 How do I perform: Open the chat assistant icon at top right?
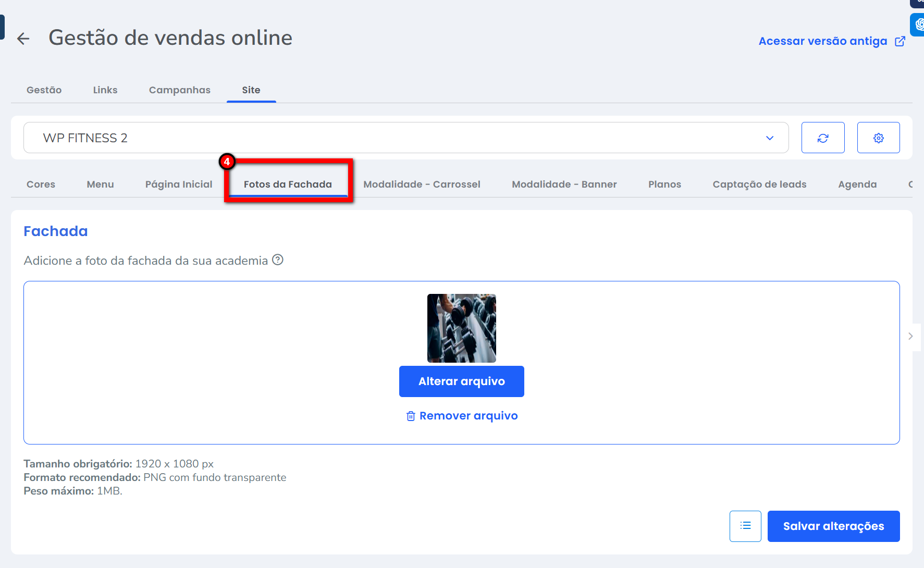918,24
